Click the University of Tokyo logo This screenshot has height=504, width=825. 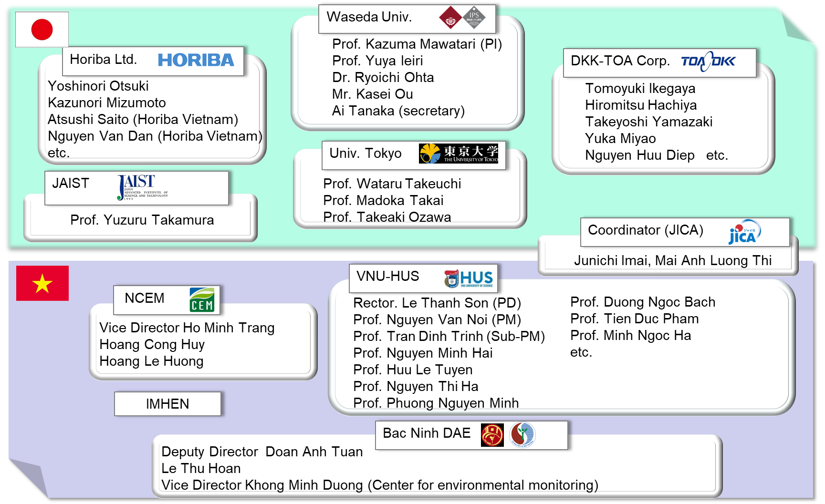458,154
